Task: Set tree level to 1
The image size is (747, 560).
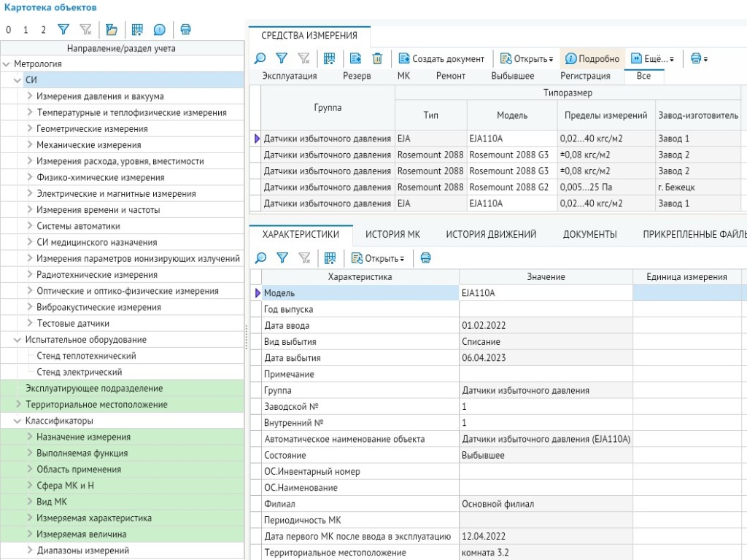Action: coord(26,30)
